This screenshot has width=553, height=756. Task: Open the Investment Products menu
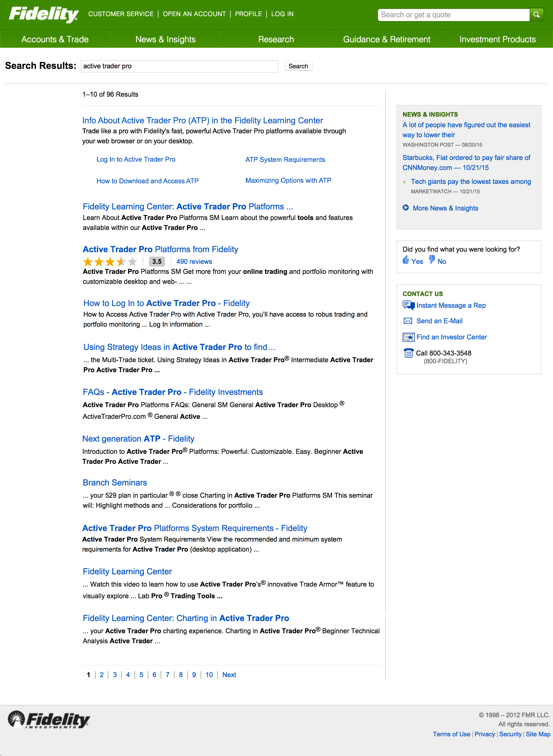(x=497, y=39)
